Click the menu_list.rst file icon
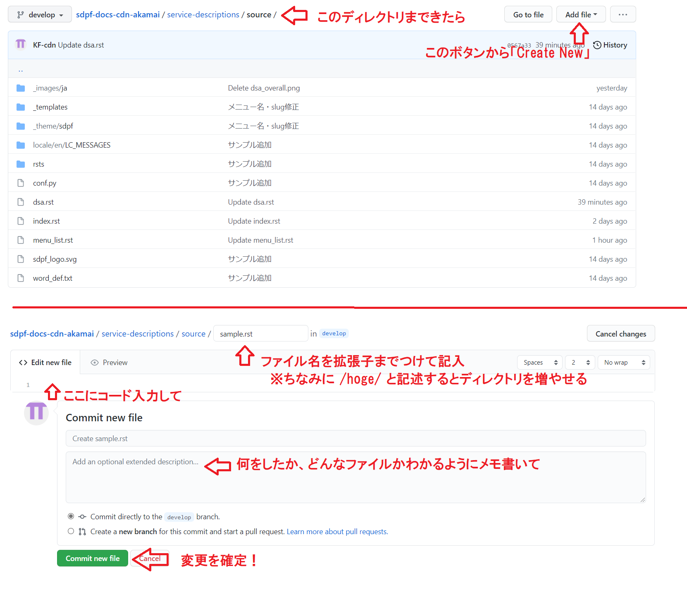Screen dimensions: 687x616 21,240
